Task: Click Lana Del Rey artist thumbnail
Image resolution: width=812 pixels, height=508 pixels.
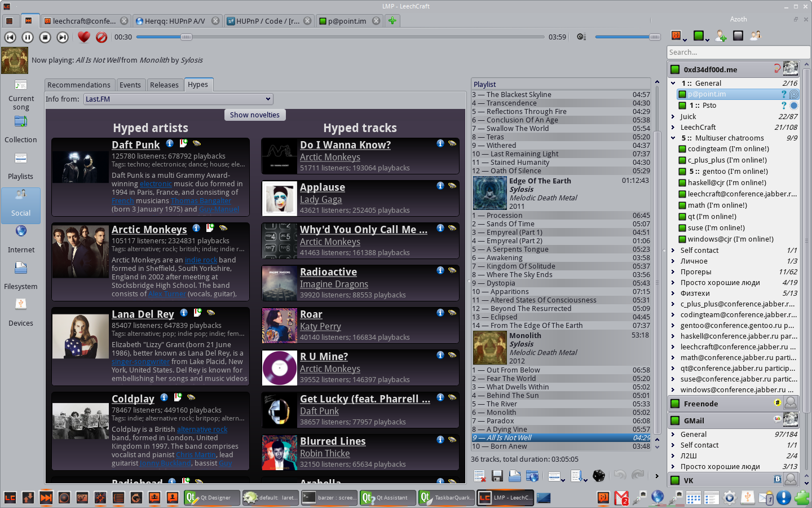Action: pyautogui.click(x=80, y=337)
